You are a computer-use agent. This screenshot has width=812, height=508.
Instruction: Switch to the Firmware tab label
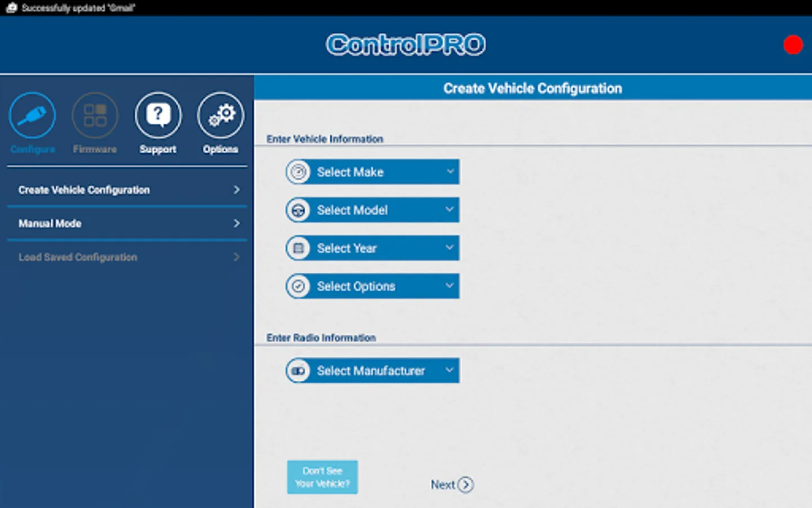[95, 150]
